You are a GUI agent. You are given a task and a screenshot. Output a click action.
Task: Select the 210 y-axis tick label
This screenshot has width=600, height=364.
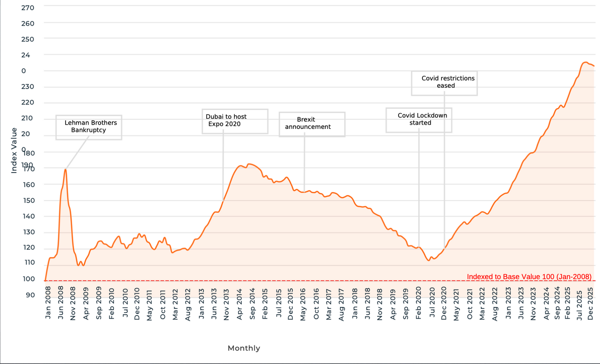pos(27,119)
